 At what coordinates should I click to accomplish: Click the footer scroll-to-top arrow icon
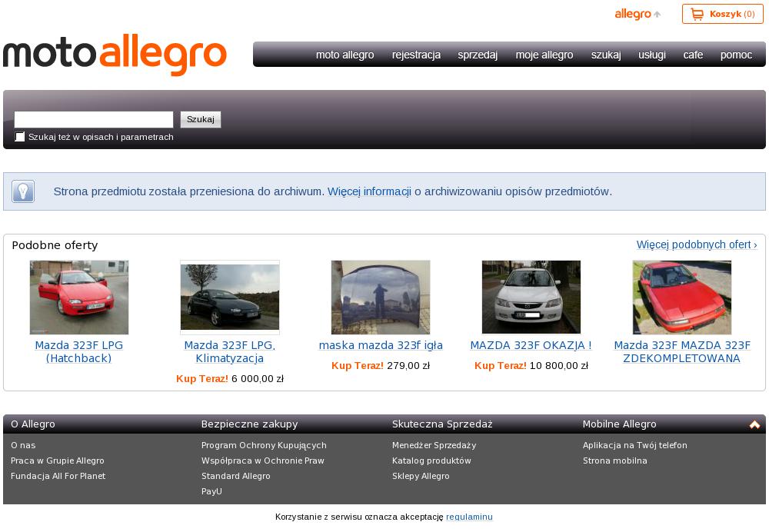tap(754, 424)
